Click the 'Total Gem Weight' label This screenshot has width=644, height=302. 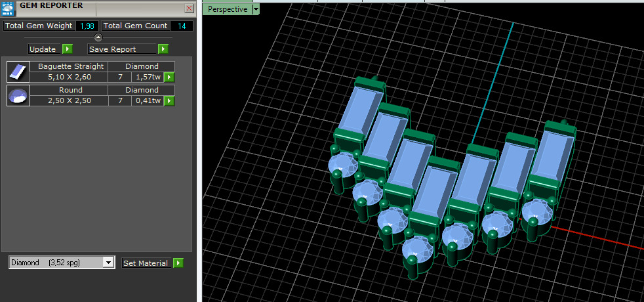click(x=39, y=26)
